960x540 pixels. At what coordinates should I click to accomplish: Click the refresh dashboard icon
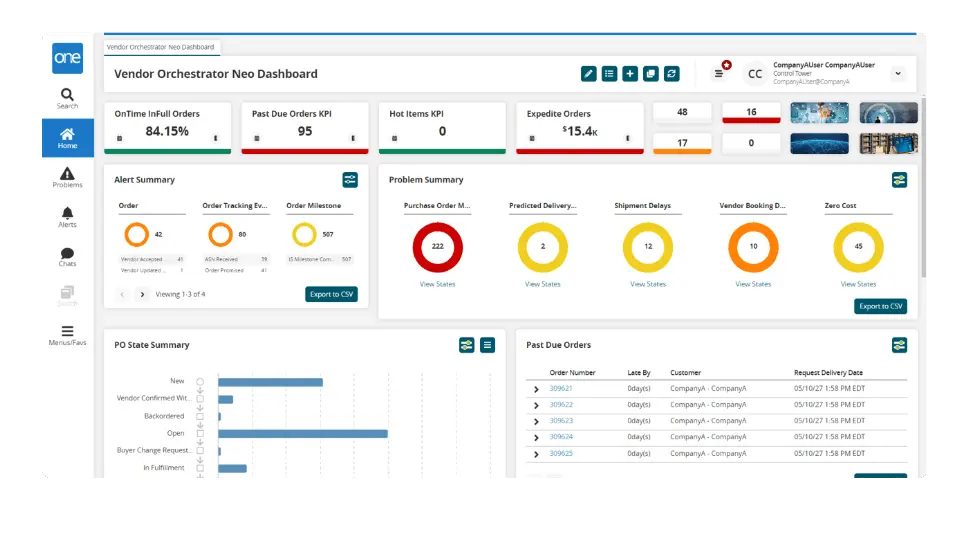pos(672,74)
